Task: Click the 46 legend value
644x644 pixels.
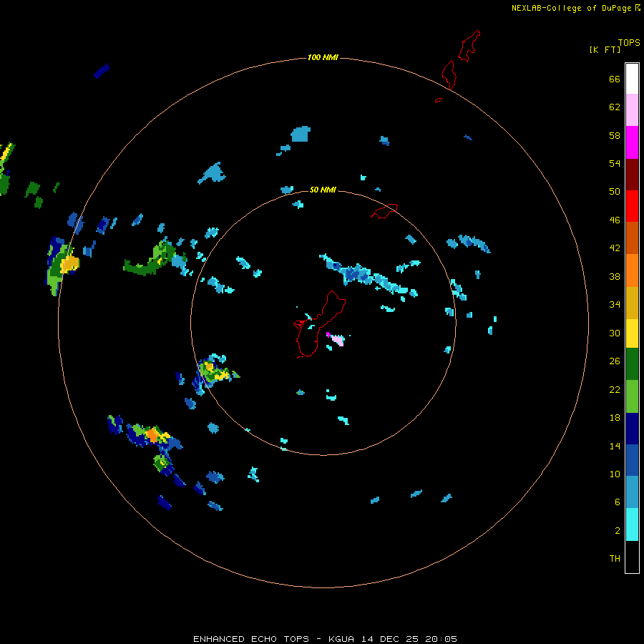Action: click(x=615, y=220)
